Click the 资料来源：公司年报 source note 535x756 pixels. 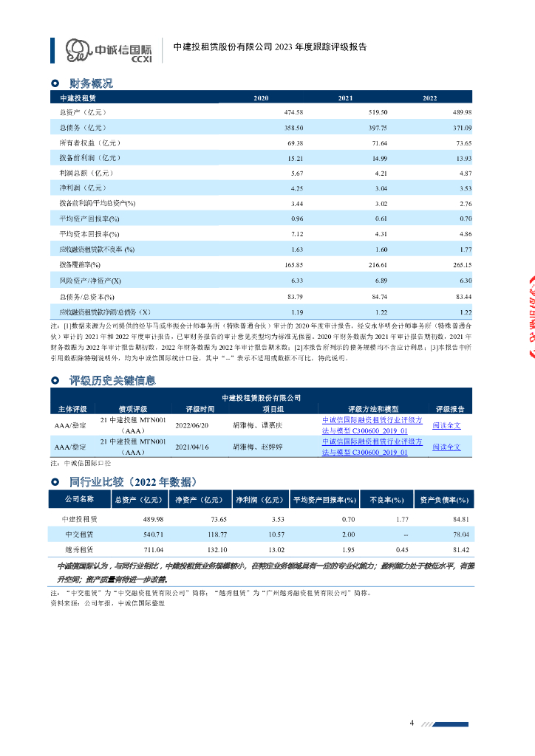(108, 603)
